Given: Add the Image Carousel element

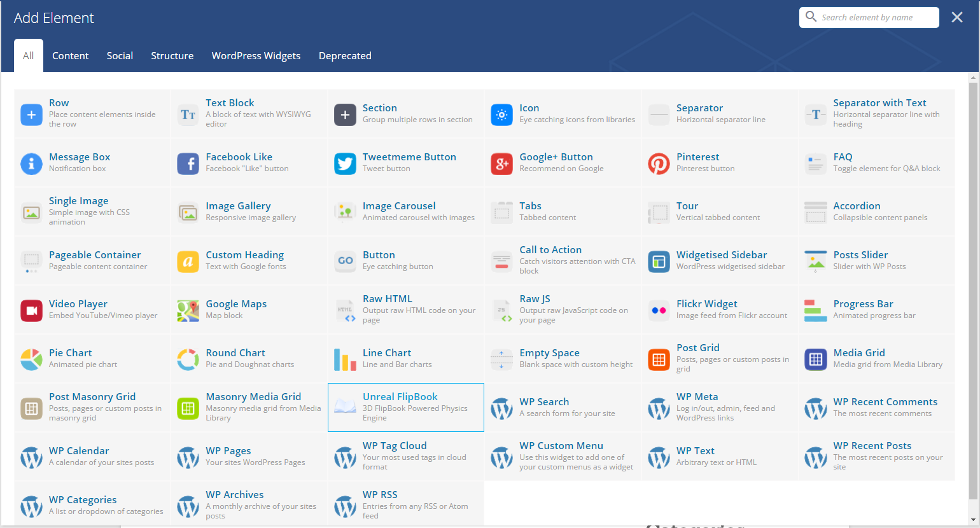Looking at the screenshot, I should point(406,211).
